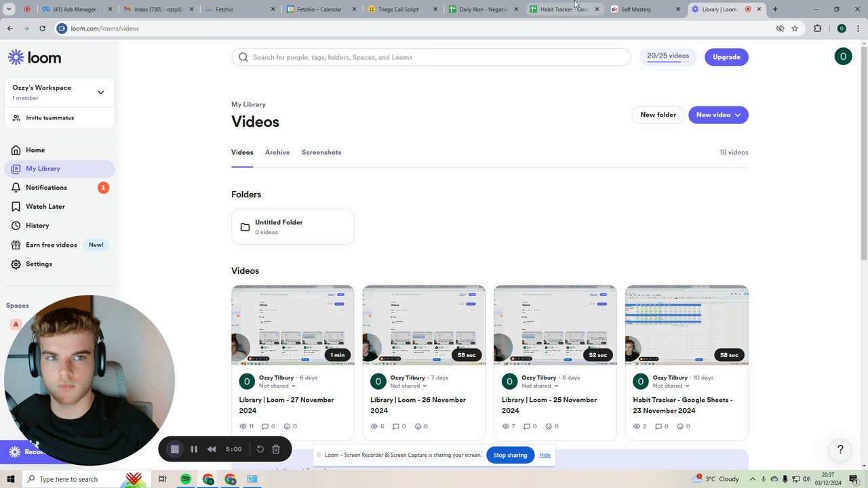Open Spotify from the taskbar
Image resolution: width=868 pixels, height=488 pixels.
coord(185,479)
